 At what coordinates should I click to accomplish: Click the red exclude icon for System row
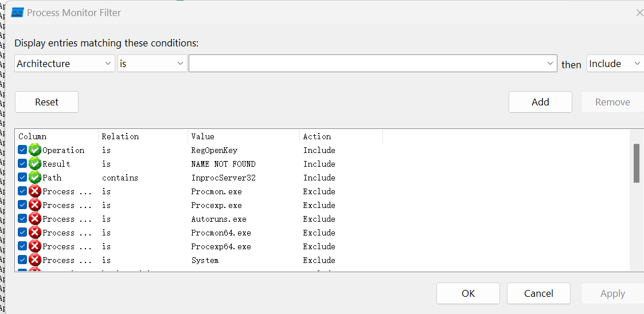pyautogui.click(x=35, y=260)
